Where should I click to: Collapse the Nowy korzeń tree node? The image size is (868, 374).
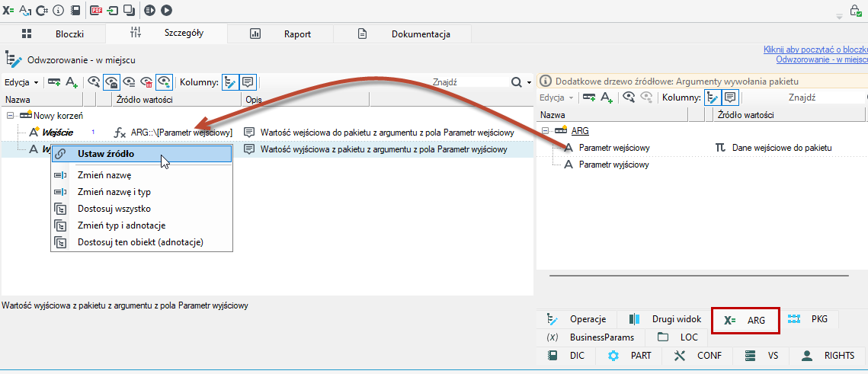pos(10,117)
